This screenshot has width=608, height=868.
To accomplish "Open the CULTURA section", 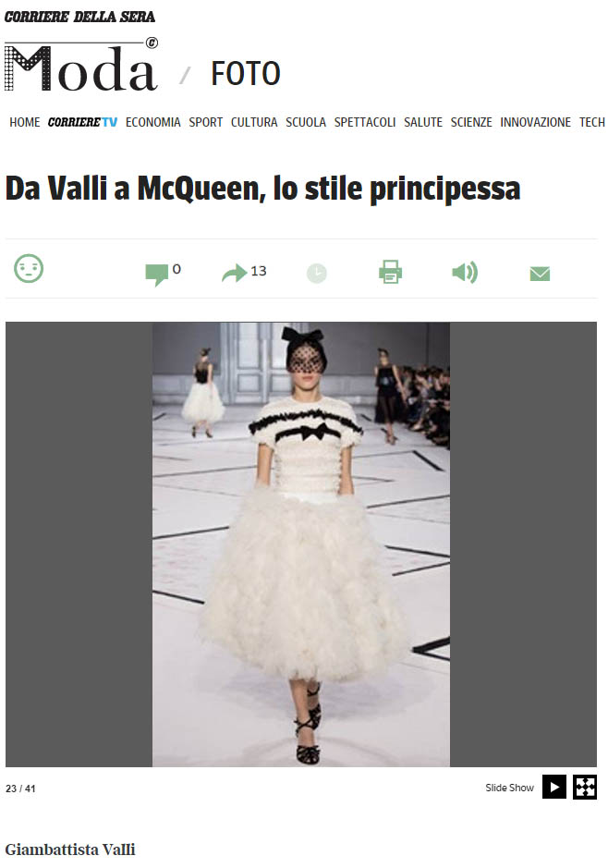I will click(x=254, y=122).
